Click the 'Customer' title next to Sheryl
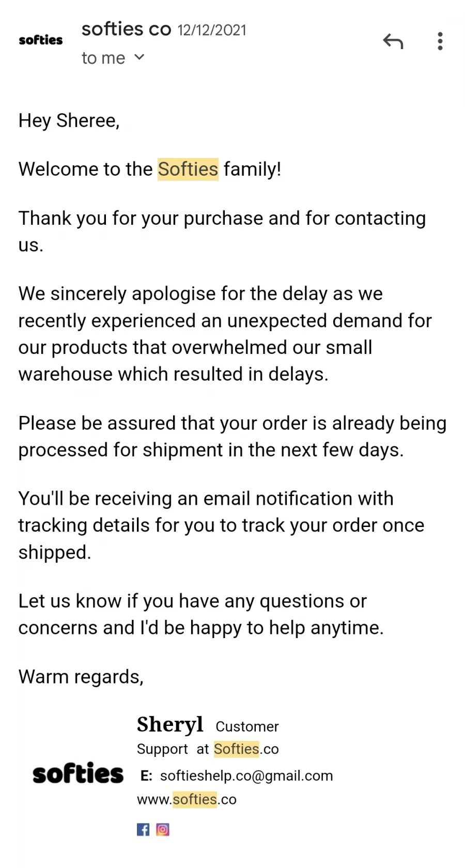Viewport: 465px width, 868px height. click(x=247, y=726)
